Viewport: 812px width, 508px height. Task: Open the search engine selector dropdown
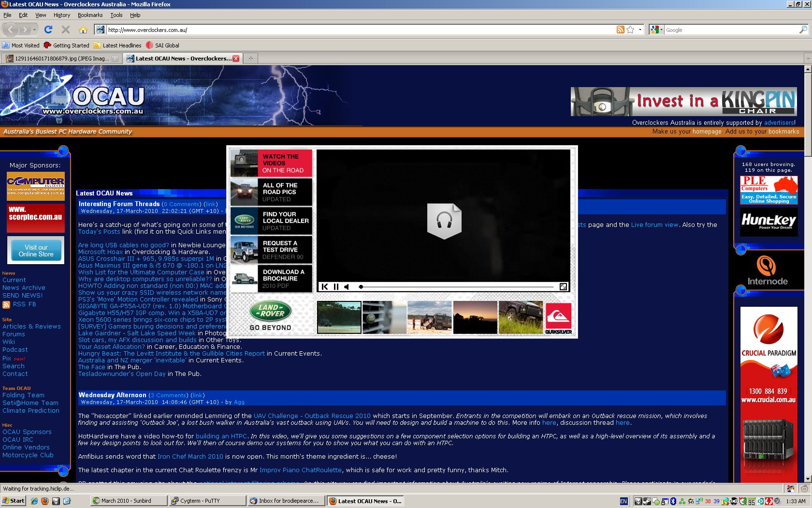(x=657, y=30)
